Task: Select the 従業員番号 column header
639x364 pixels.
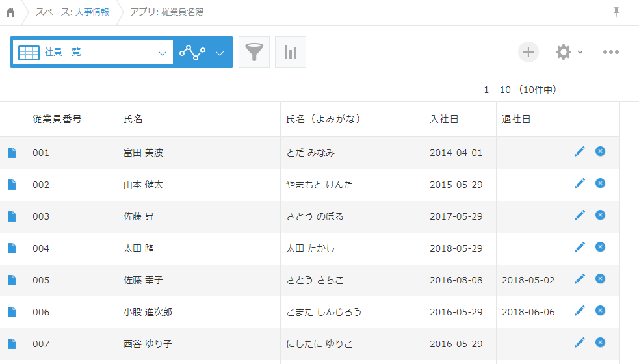Action: [x=57, y=119]
